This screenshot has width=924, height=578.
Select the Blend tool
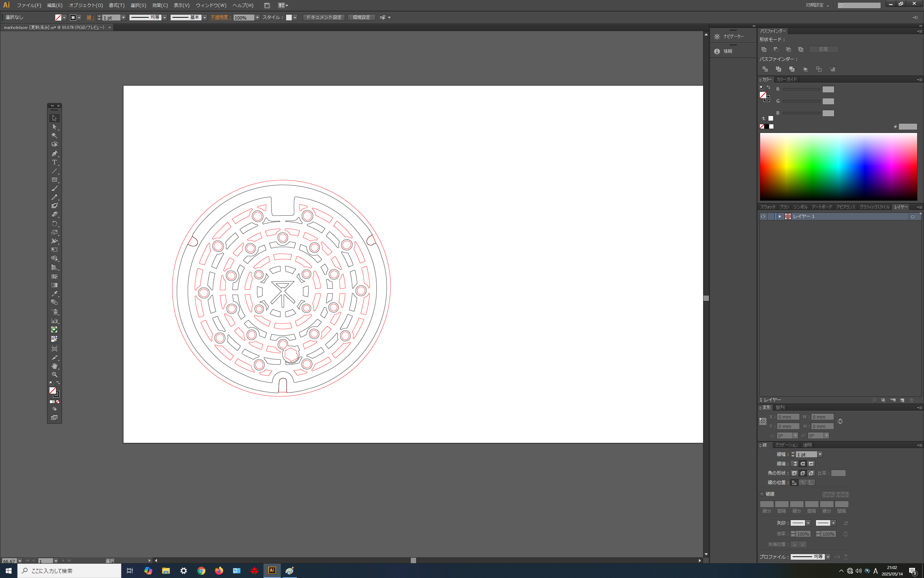(x=54, y=303)
